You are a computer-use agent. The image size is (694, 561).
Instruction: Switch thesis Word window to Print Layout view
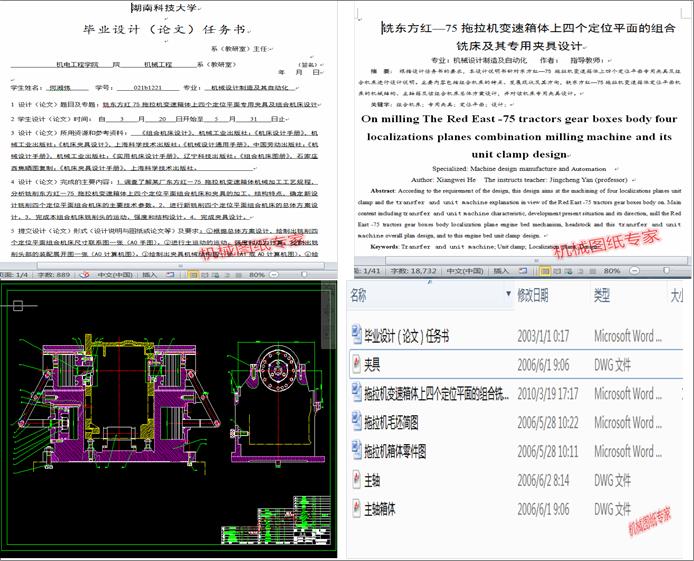pyautogui.click(x=545, y=271)
